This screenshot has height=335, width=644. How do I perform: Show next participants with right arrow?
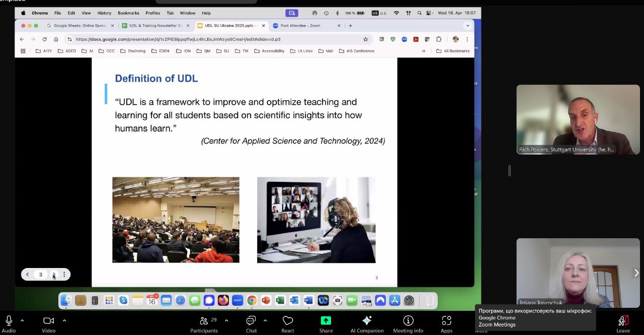click(x=636, y=273)
